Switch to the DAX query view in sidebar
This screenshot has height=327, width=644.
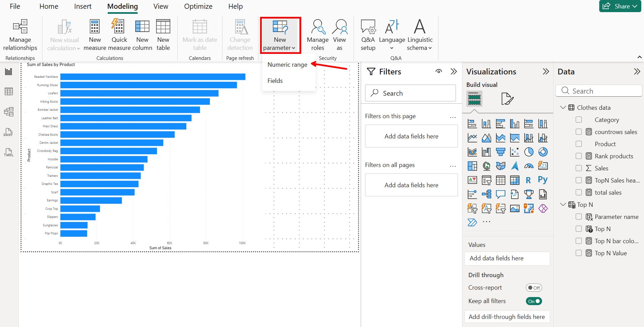point(8,132)
